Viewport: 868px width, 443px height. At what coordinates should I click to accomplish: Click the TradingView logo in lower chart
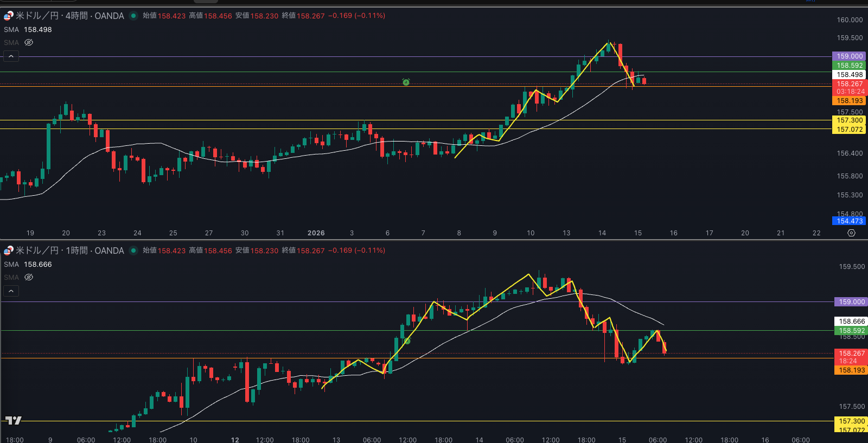pos(14,420)
